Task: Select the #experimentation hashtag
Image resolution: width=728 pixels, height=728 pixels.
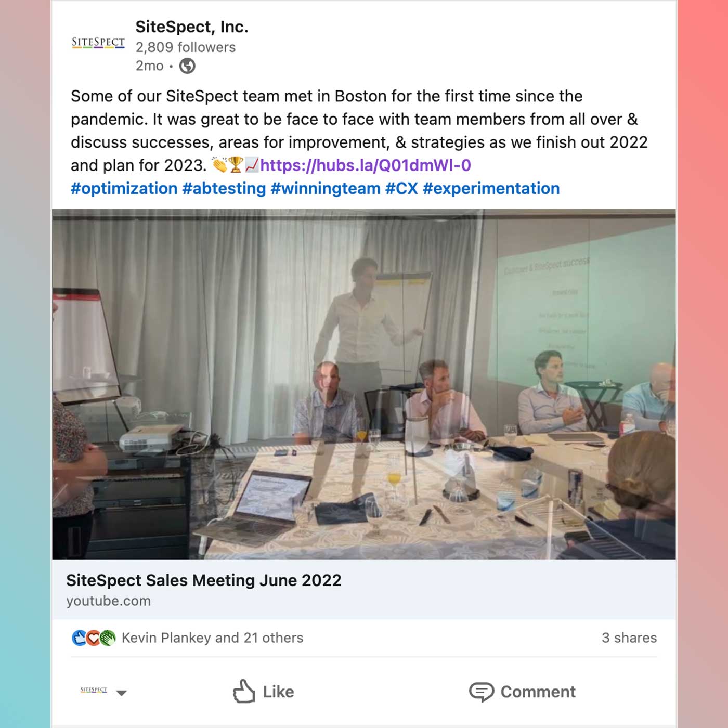Action: click(491, 188)
